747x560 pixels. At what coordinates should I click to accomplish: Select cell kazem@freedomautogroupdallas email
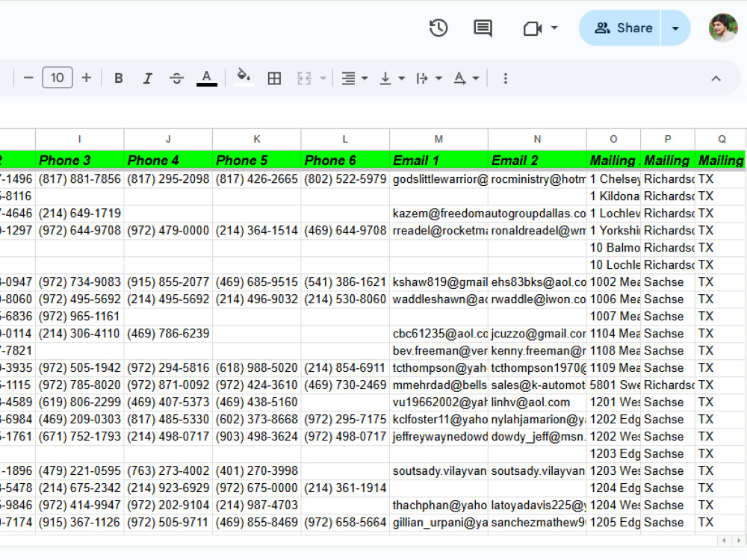(x=438, y=214)
